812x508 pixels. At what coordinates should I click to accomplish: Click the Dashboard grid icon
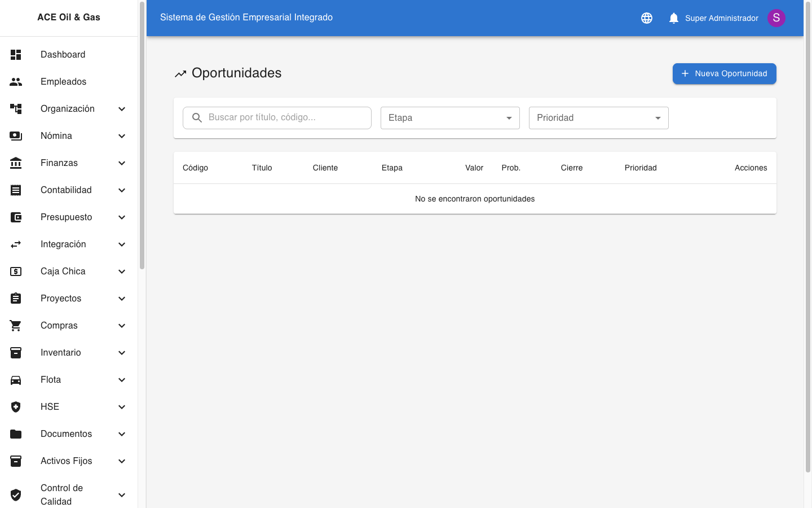pos(16,55)
